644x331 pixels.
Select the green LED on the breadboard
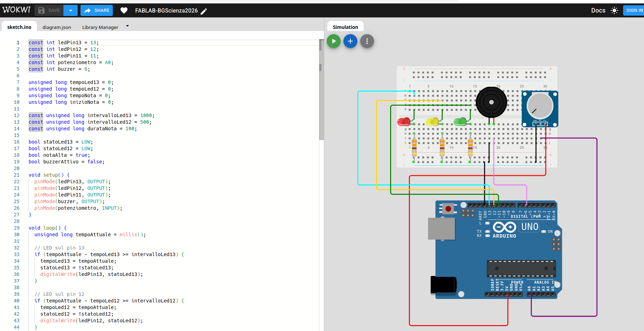point(460,122)
